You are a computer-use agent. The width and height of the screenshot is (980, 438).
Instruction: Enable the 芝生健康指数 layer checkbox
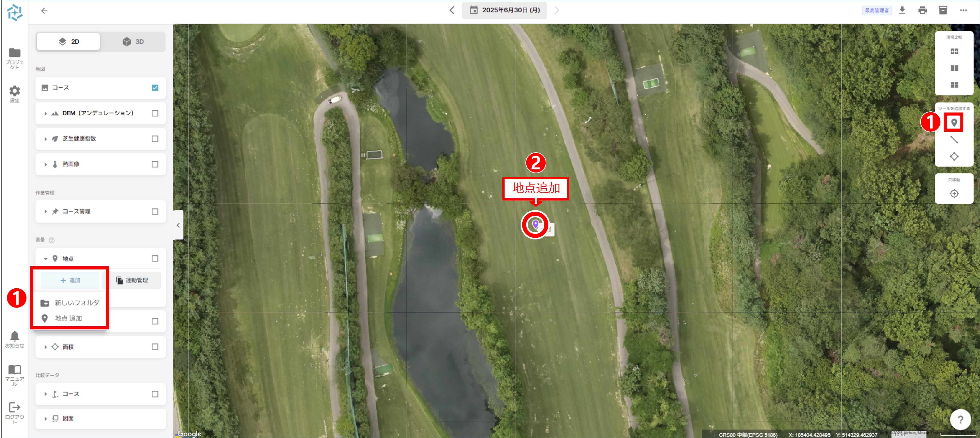pos(155,139)
